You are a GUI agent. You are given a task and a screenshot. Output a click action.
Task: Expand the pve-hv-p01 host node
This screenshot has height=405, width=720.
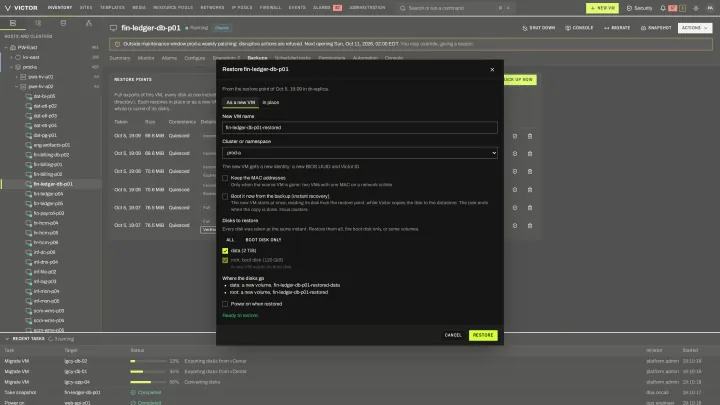(x=17, y=77)
